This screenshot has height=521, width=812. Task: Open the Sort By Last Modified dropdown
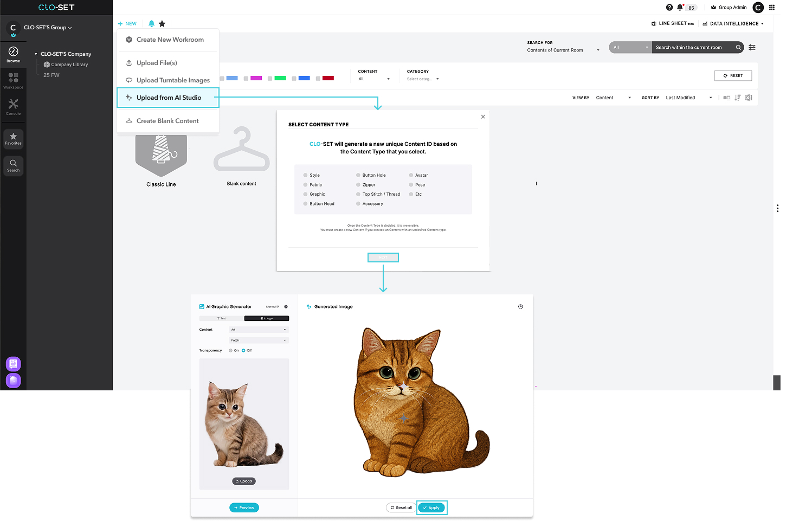689,98
